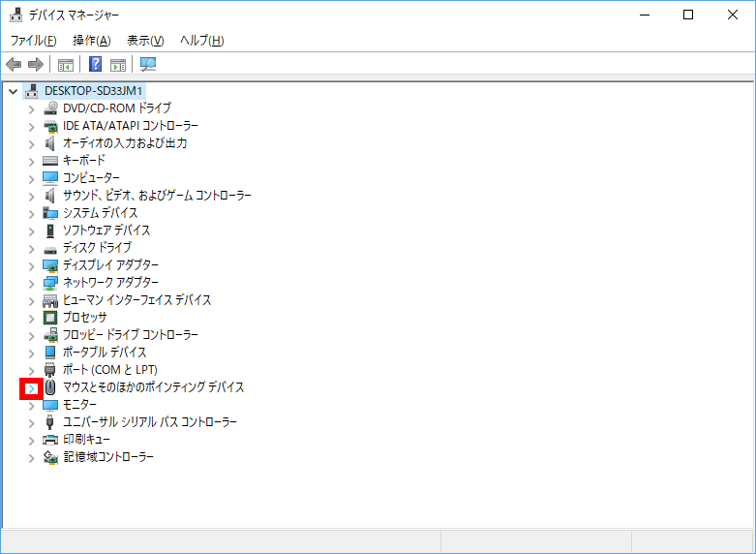Expand the DVD/CD-ROM ドライブ category

[x=31, y=109]
